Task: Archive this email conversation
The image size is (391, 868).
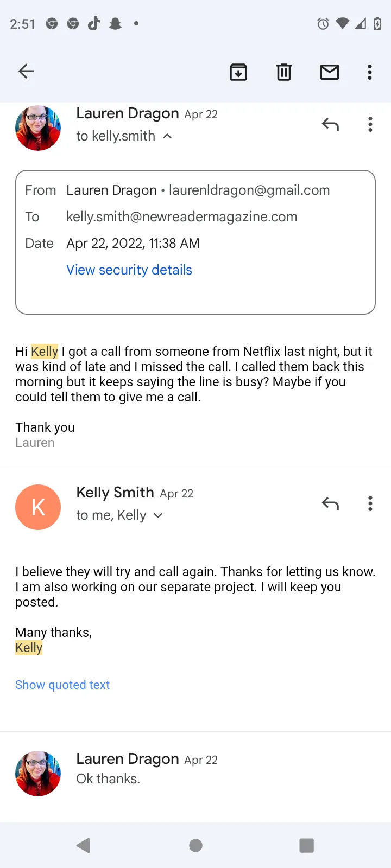Action: [x=238, y=72]
